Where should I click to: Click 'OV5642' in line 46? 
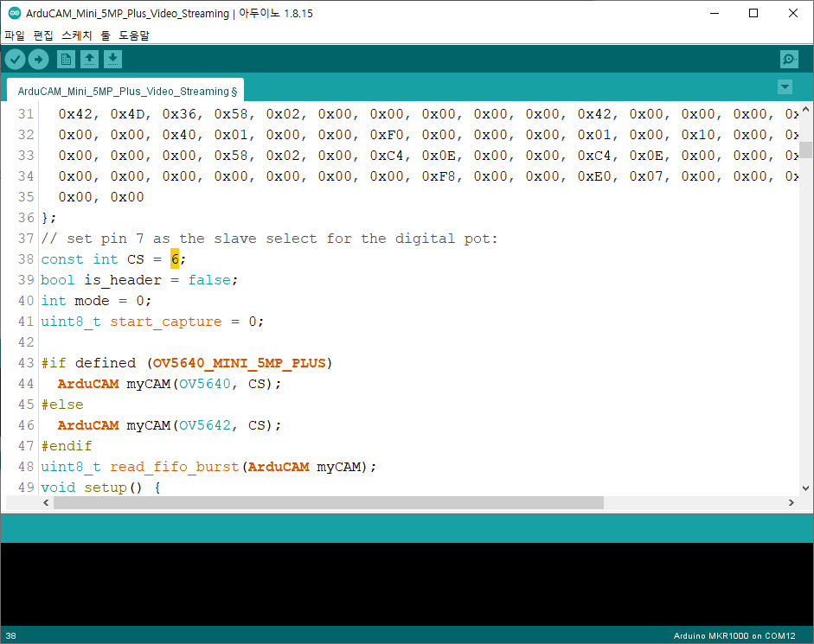point(204,425)
